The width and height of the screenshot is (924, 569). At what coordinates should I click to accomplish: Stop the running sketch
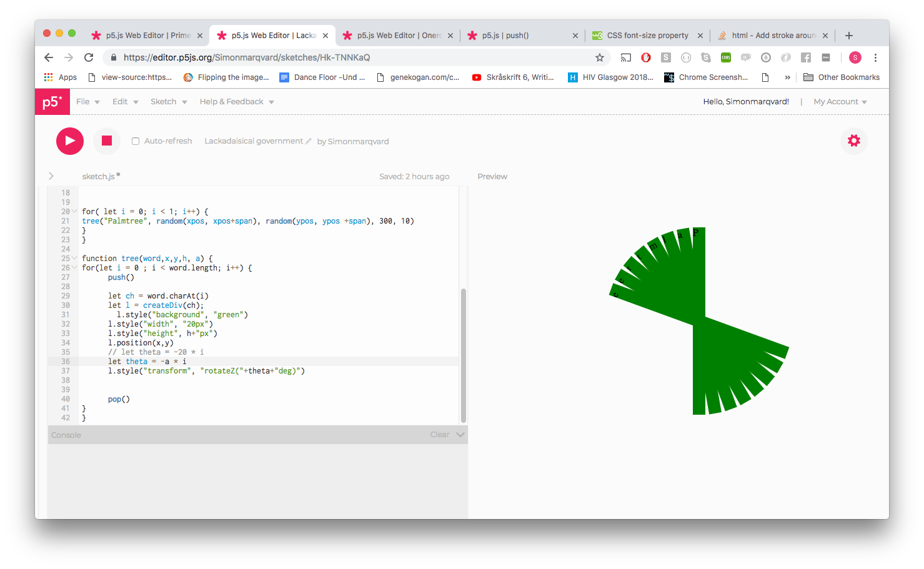tap(107, 141)
